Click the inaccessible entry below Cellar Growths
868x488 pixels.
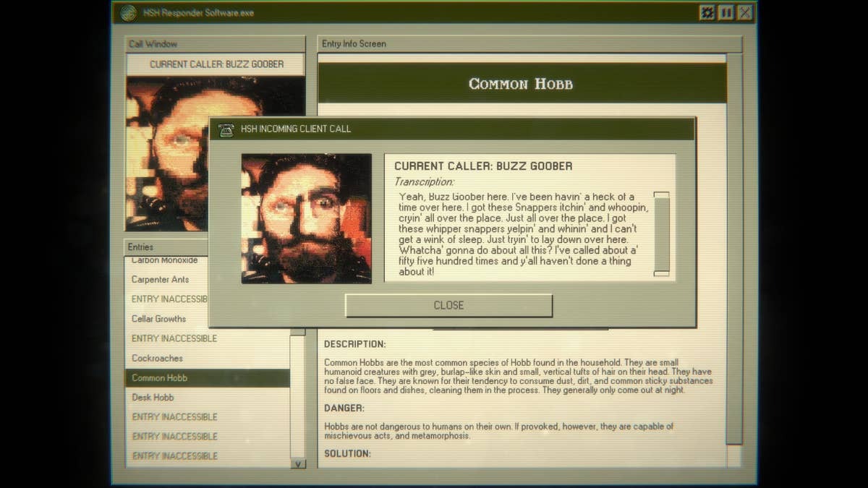pos(174,338)
